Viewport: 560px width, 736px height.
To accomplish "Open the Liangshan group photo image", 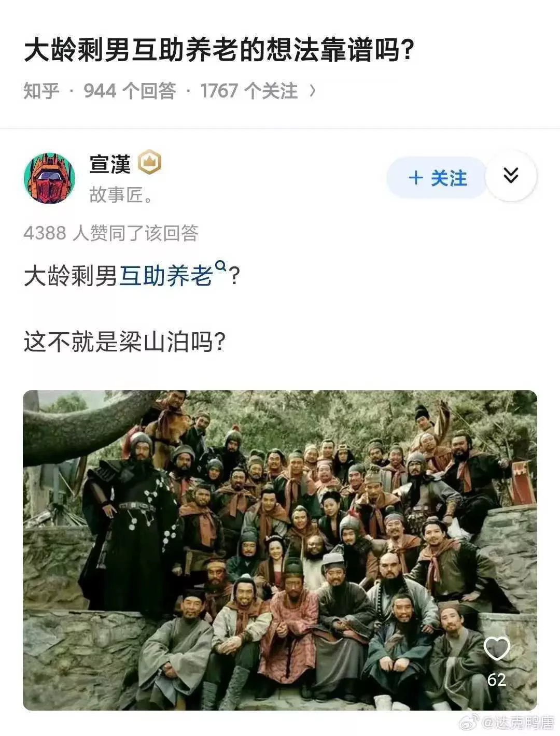I will click(x=280, y=550).
